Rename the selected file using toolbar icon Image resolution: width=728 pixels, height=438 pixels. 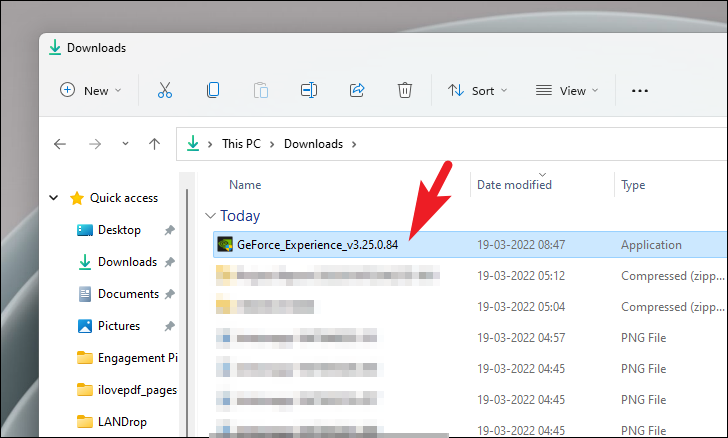(309, 90)
